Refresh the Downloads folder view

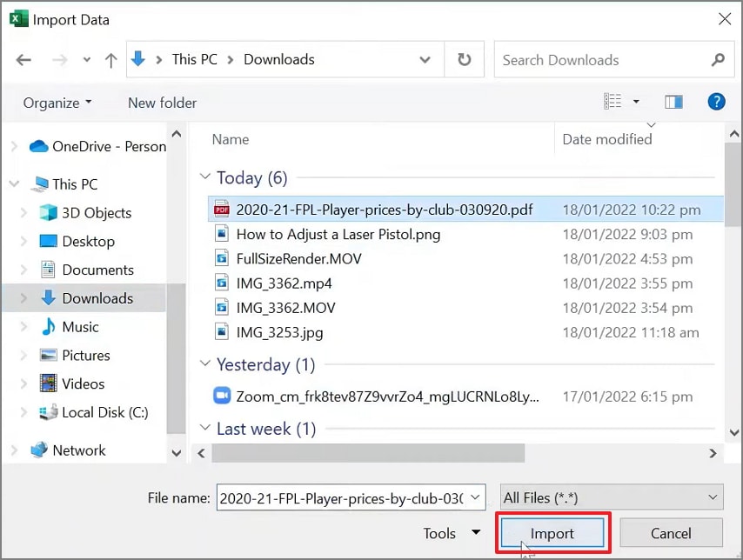(x=465, y=59)
